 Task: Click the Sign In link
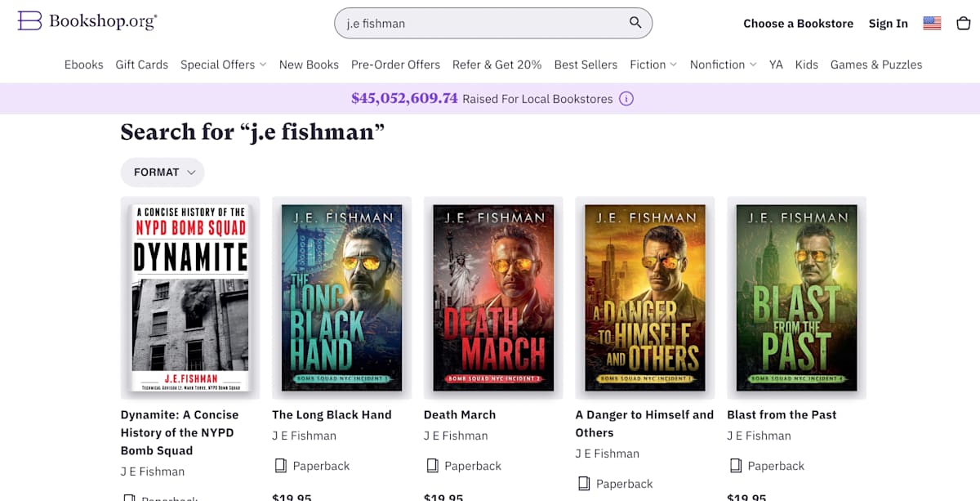click(x=889, y=24)
